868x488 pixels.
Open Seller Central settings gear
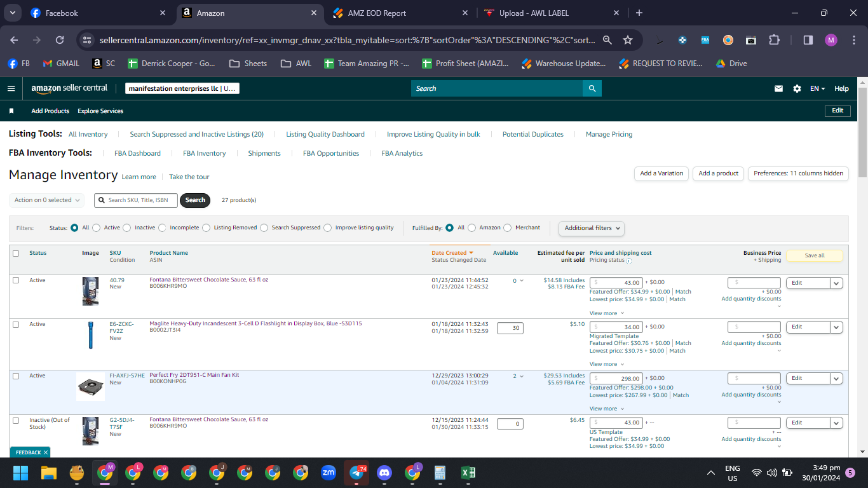click(797, 89)
